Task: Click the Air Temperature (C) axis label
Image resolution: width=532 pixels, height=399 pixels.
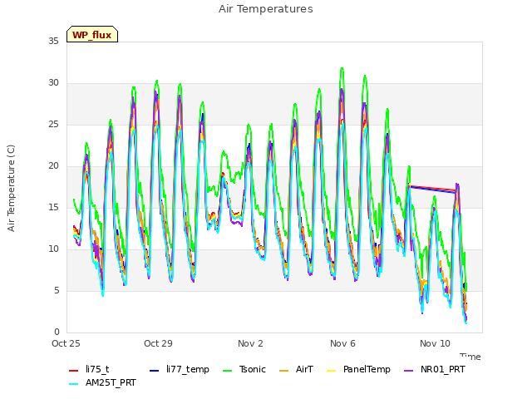Action: pyautogui.click(x=11, y=189)
